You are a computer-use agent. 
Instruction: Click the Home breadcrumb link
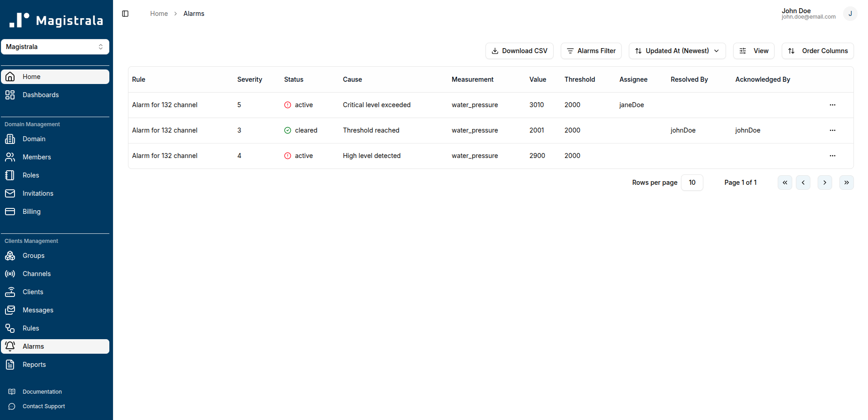click(159, 14)
